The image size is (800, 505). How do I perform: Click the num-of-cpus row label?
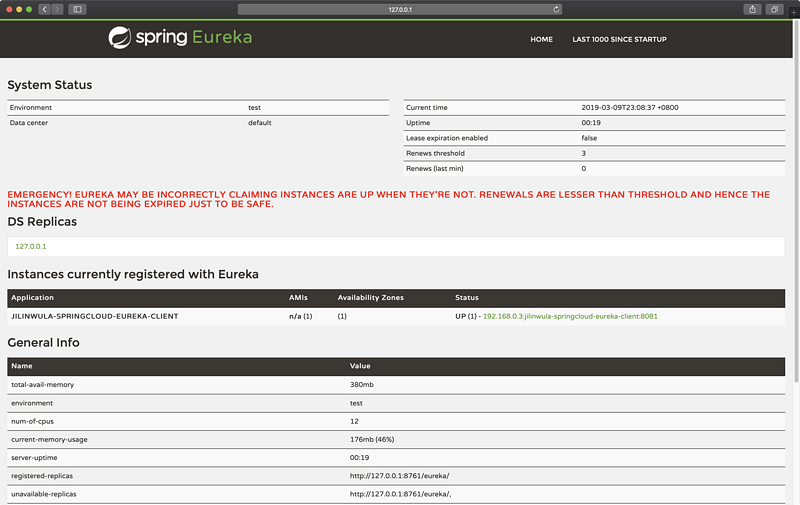point(32,421)
